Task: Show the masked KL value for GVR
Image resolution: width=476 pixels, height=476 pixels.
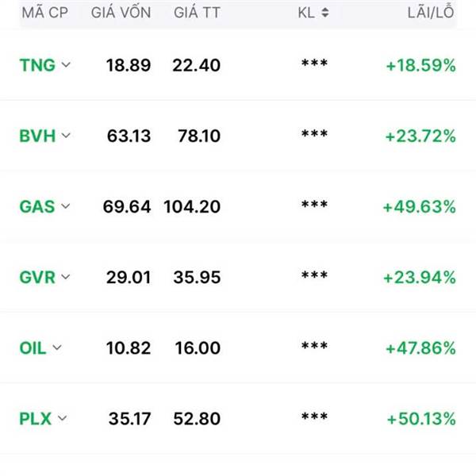Action: coord(314,278)
